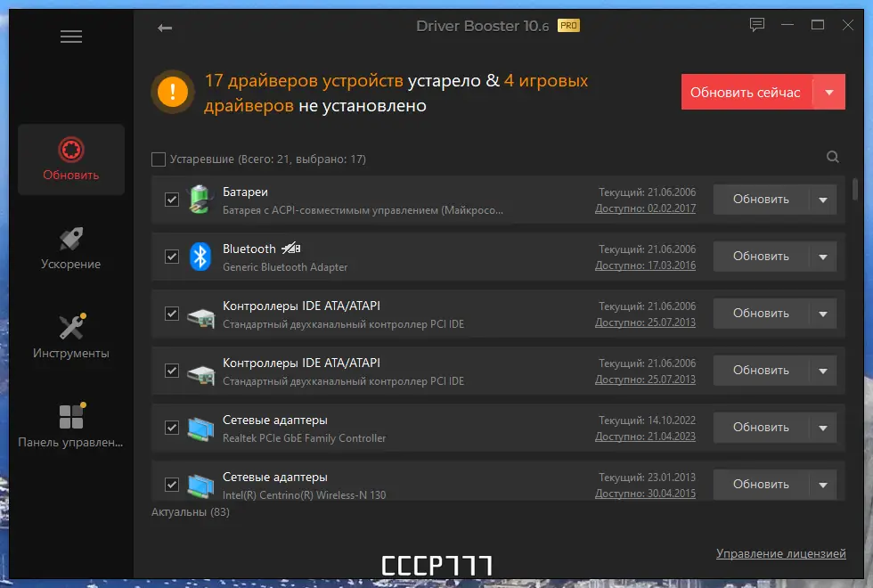Expand the dropdown arrow beside Обновить сейчас
Screen dimensions: 873x588
click(829, 92)
